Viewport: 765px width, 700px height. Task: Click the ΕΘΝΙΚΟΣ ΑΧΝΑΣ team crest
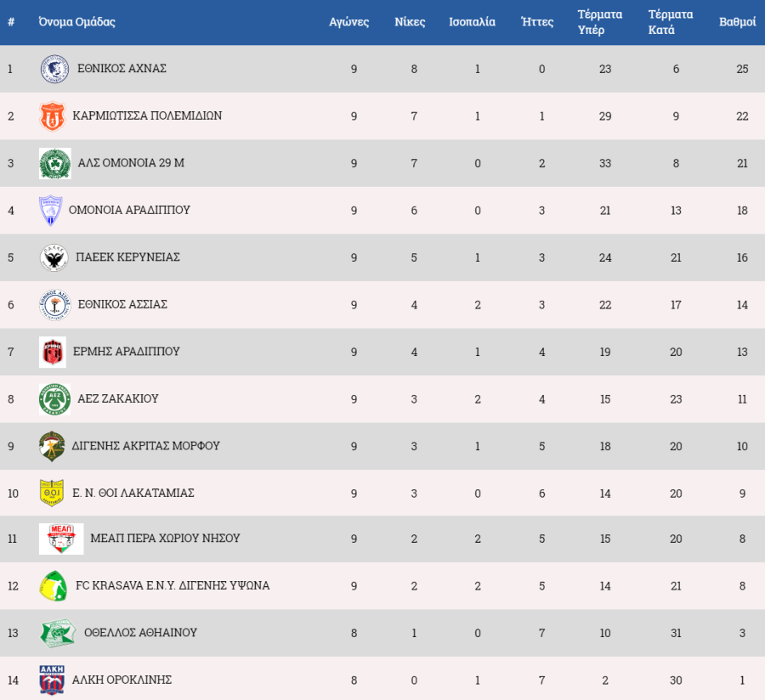coord(54,69)
